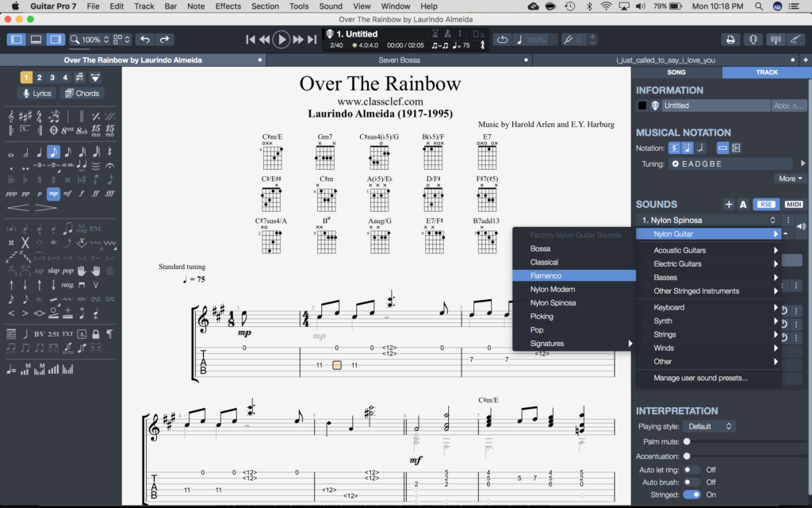Redo the last action
The height and width of the screenshot is (508, 812).
[164, 40]
